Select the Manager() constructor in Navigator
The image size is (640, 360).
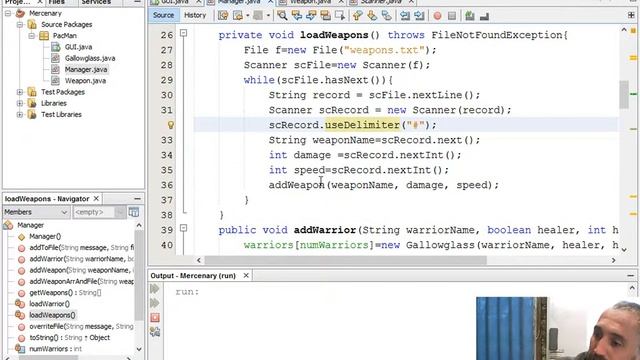click(45, 236)
